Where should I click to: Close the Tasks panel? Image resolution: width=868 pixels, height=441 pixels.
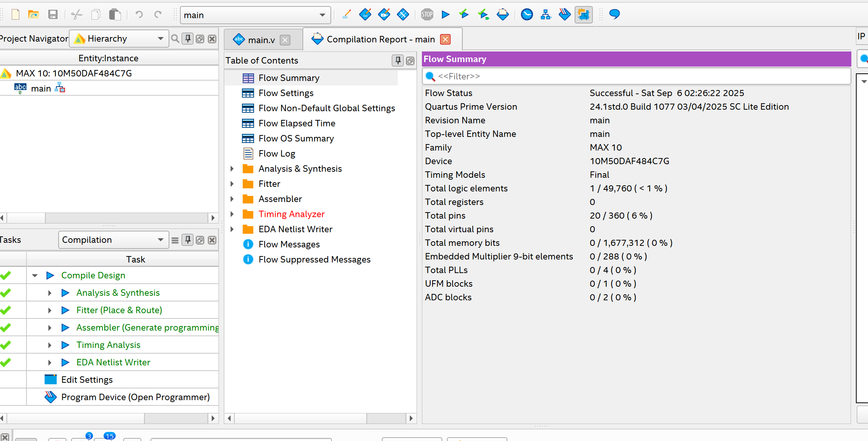click(x=212, y=240)
